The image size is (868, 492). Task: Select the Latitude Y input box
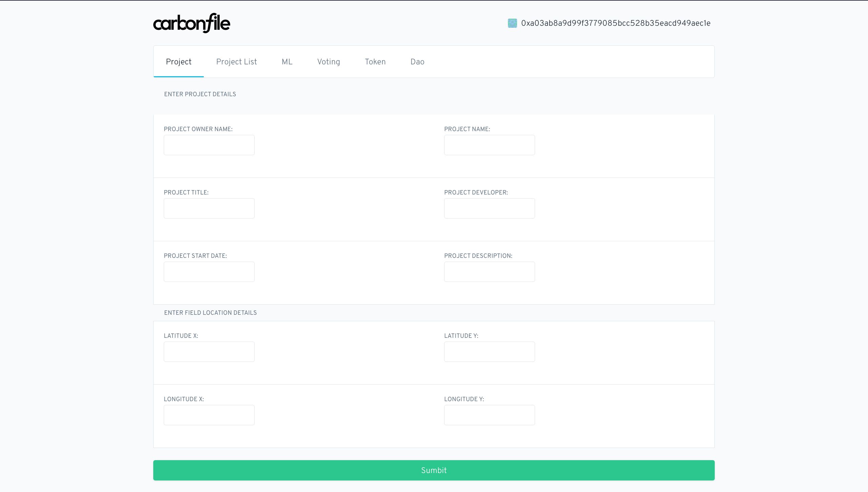tap(490, 352)
